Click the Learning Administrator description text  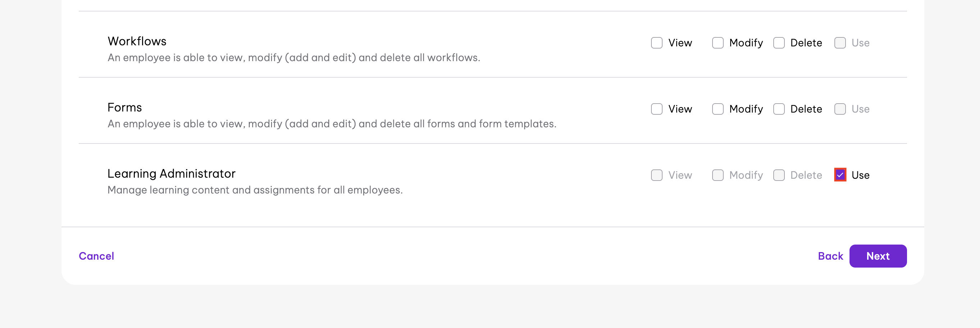tap(255, 190)
